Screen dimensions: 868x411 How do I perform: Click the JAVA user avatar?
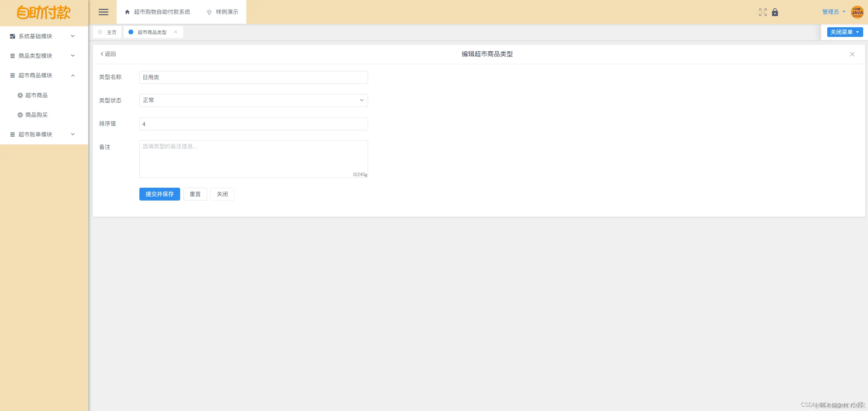(857, 12)
